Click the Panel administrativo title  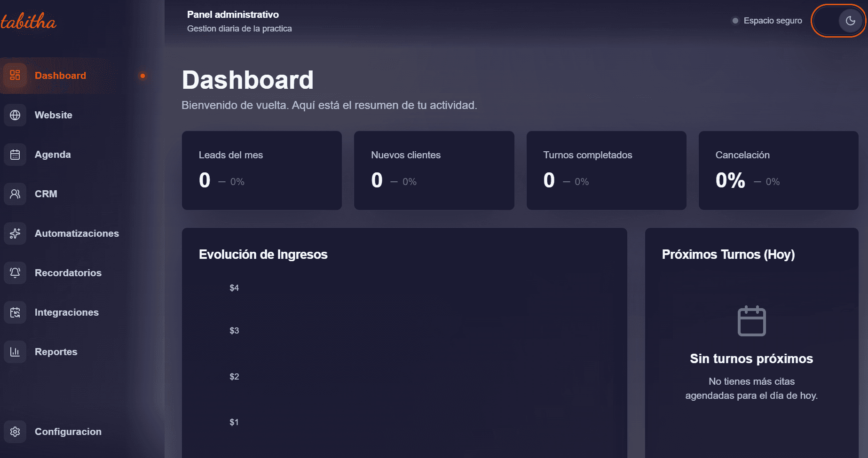(233, 15)
